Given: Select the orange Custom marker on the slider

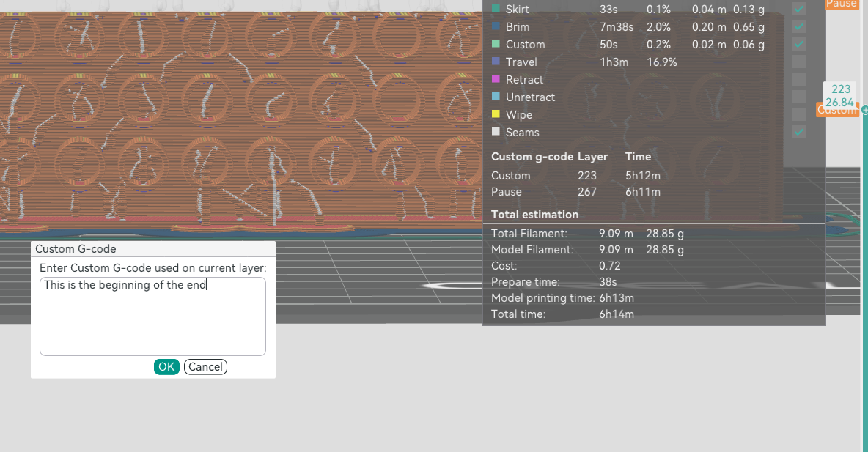Looking at the screenshot, I should (837, 110).
